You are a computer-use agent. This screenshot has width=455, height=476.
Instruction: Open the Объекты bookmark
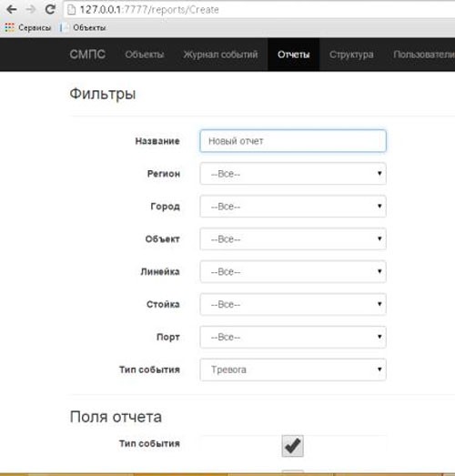[84, 27]
